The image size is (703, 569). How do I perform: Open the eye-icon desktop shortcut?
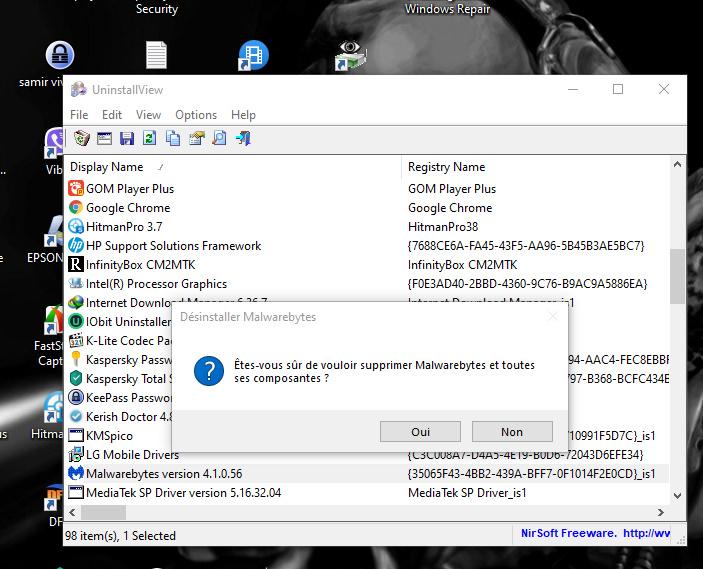point(351,55)
